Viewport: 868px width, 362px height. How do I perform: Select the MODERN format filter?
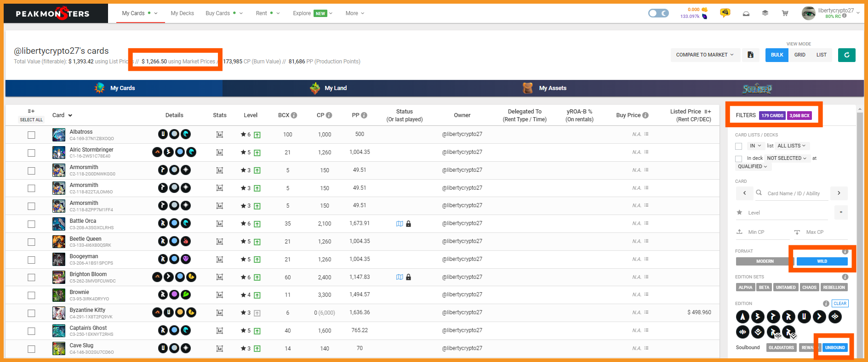pos(765,261)
